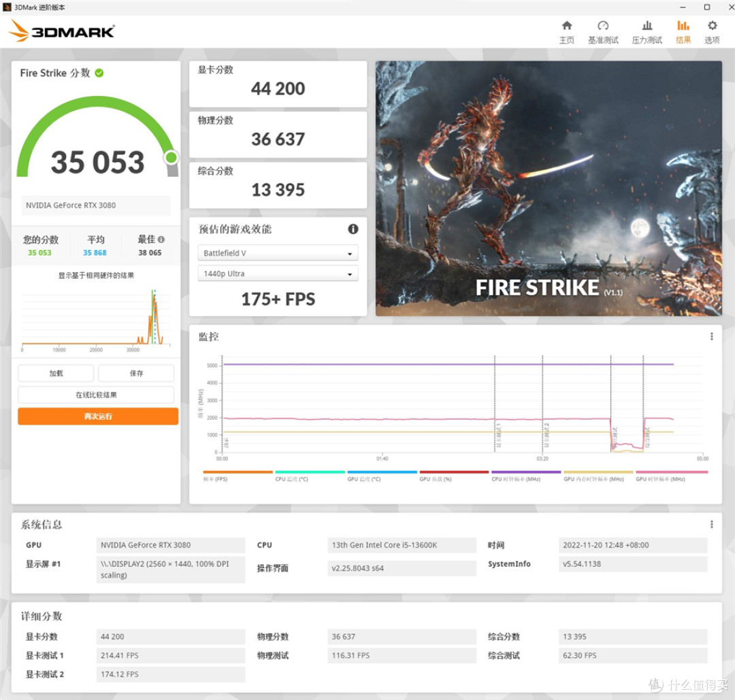Viewport: 735px width, 700px height.
Task: Select the 基准测试 benchmark icon
Action: [x=603, y=31]
